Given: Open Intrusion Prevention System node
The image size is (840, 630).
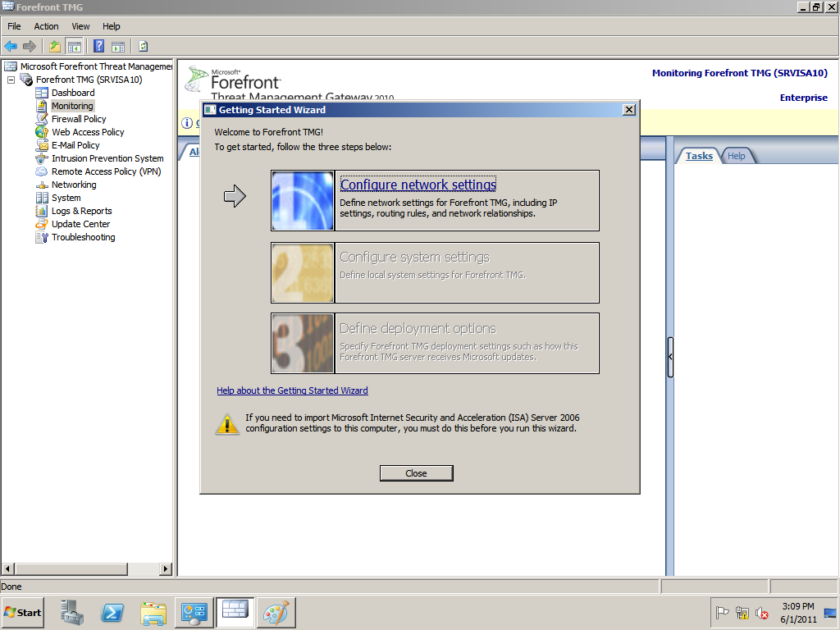Looking at the screenshot, I should pos(107,158).
